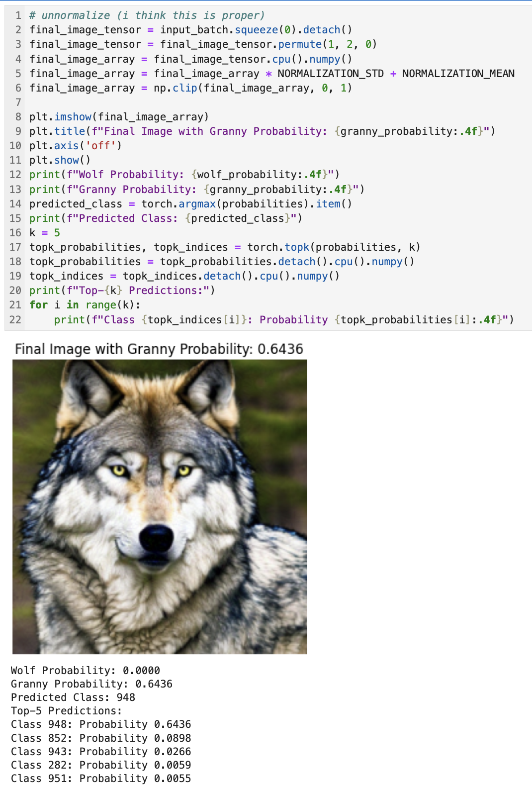Screen dimensions: 532x788
Task: Click torch.topk call in line 17
Action: click(334, 247)
